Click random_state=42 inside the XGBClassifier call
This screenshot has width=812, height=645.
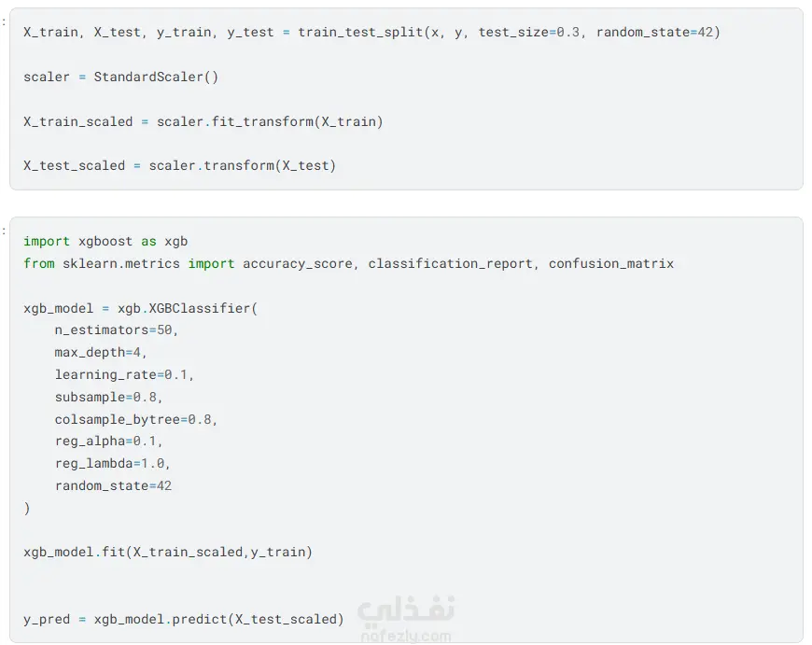(x=113, y=485)
